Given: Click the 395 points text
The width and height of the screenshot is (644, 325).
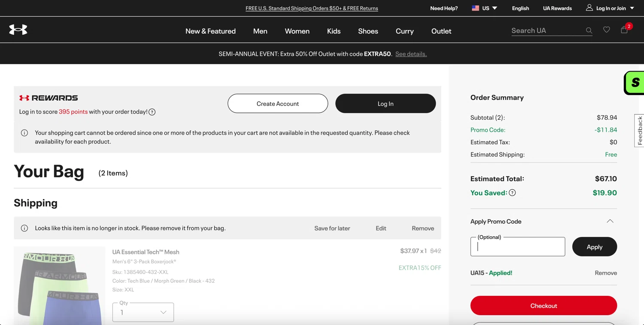Looking at the screenshot, I should point(73,111).
